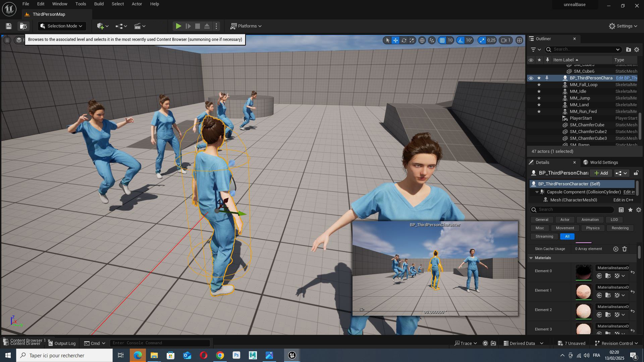This screenshot has height=362, width=644.
Task: Open the Actor menu
Action: [x=137, y=4]
